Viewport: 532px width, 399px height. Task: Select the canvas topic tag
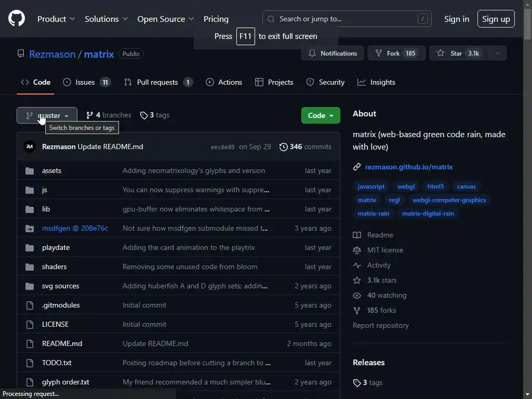466,187
